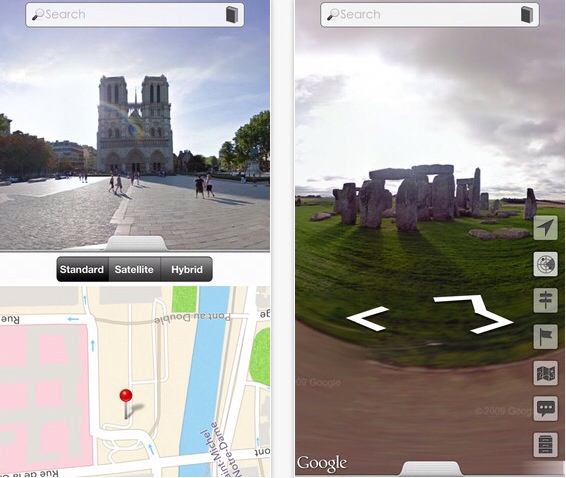This screenshot has height=478, width=566.
Task: Select the flag marker icon
Action: 545,336
